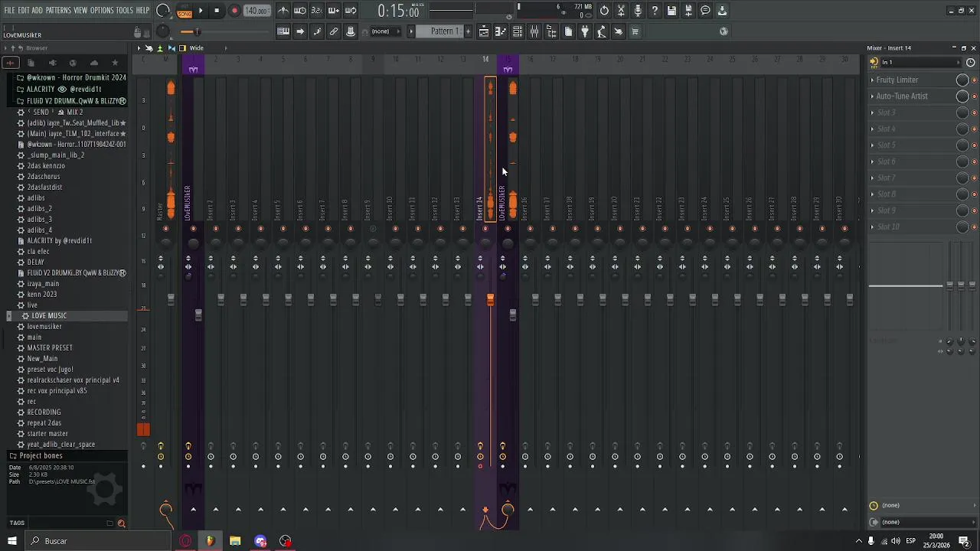Click the browser search icon near TAGS

point(121,523)
